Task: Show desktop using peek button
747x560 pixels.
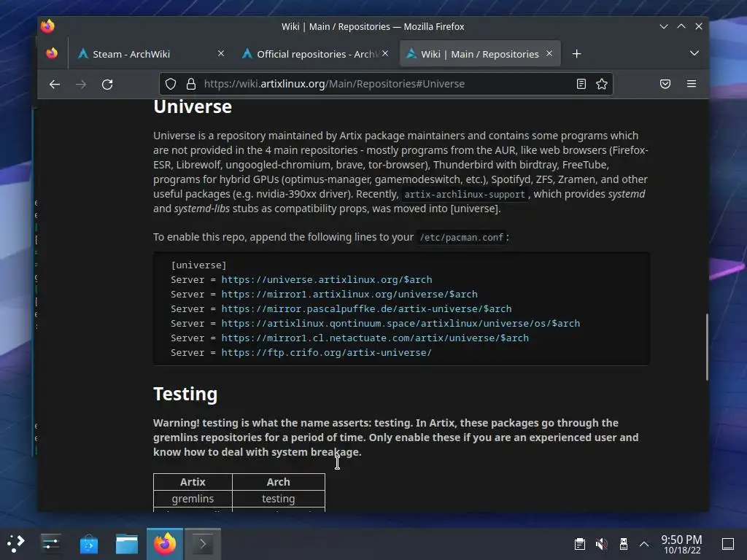Action: (x=728, y=544)
